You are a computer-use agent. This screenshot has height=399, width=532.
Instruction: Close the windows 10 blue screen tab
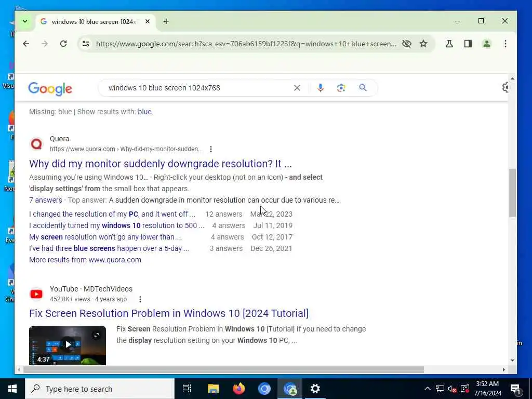147,21
